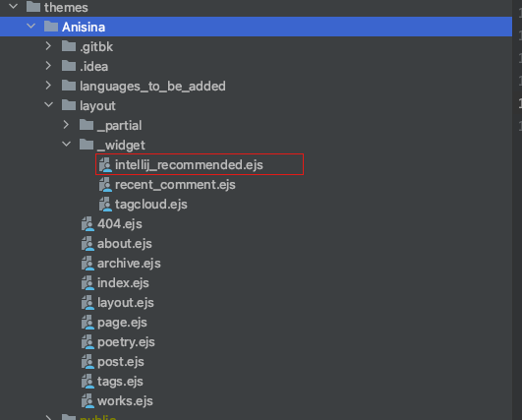Click the tagcloud.ejs file icon
Image resolution: width=522 pixels, height=420 pixels.
[x=105, y=205]
